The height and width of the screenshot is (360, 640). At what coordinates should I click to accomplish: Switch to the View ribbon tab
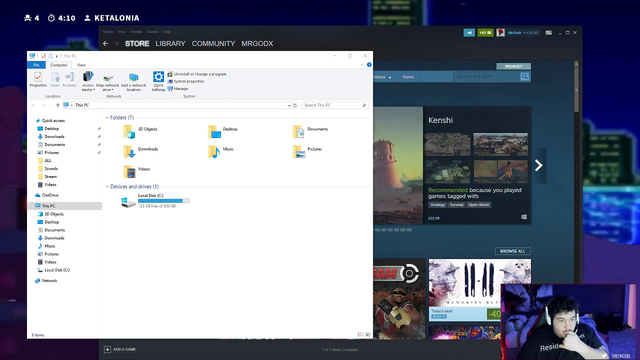click(x=81, y=65)
